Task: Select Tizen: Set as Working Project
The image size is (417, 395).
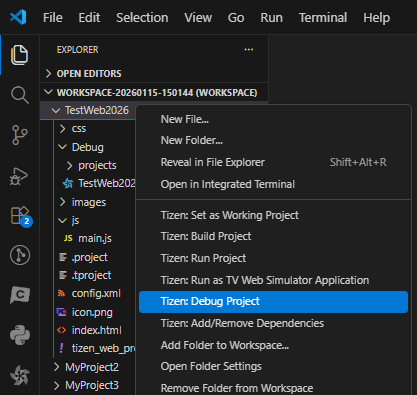Action: point(273,215)
